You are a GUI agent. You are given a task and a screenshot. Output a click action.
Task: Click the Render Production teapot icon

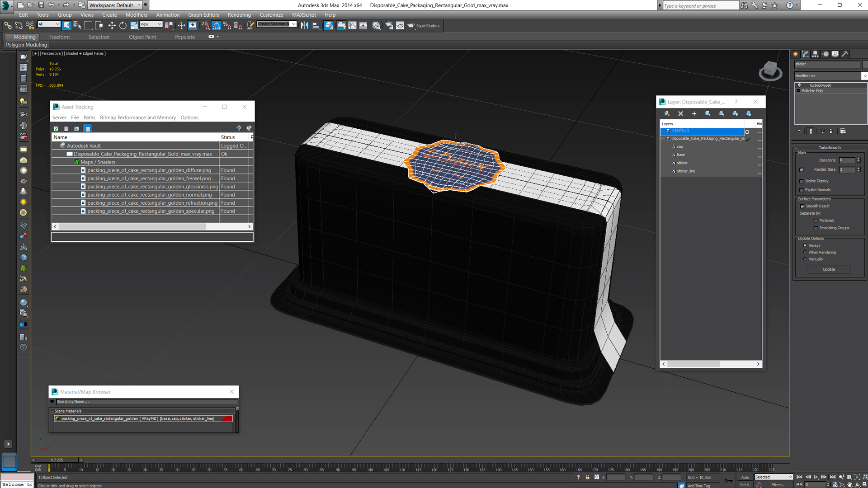point(410,26)
